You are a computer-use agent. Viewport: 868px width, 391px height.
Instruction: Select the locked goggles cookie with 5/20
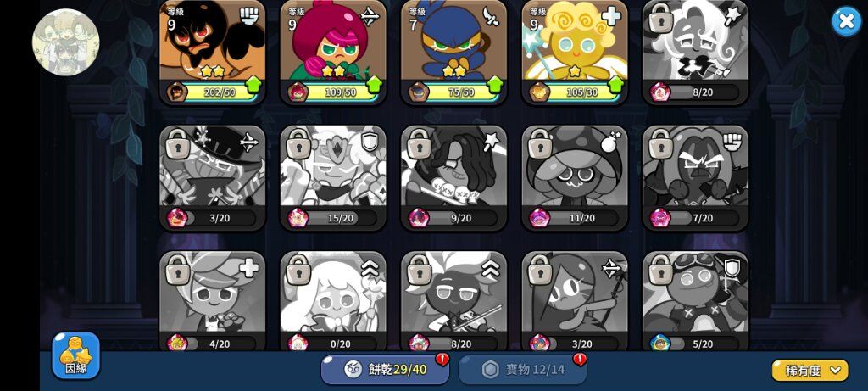click(696, 301)
